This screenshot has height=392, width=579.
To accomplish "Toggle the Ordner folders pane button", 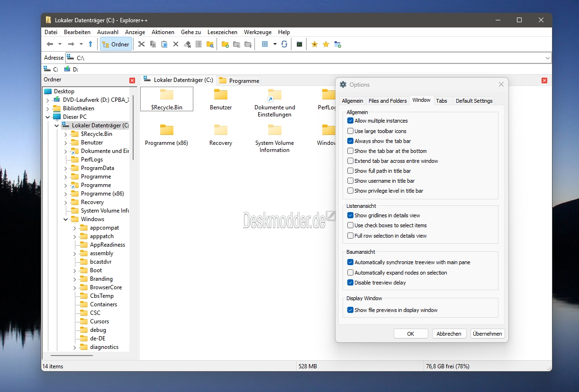I will (116, 44).
